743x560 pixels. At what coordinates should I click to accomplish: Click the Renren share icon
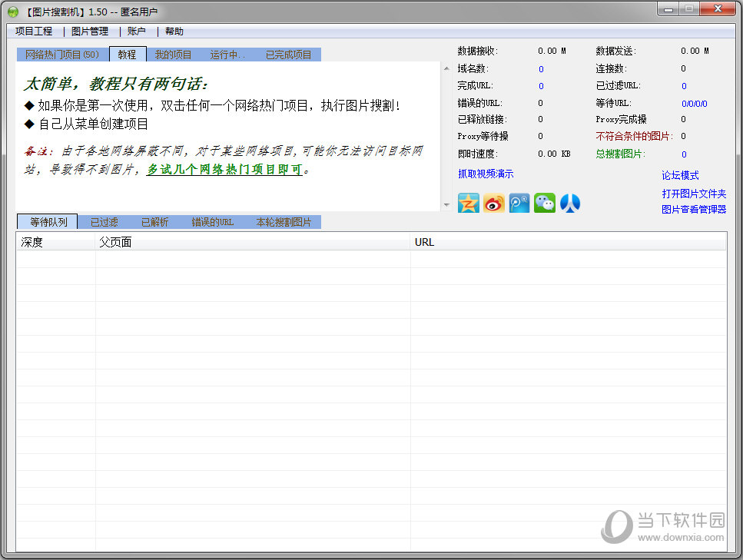570,204
